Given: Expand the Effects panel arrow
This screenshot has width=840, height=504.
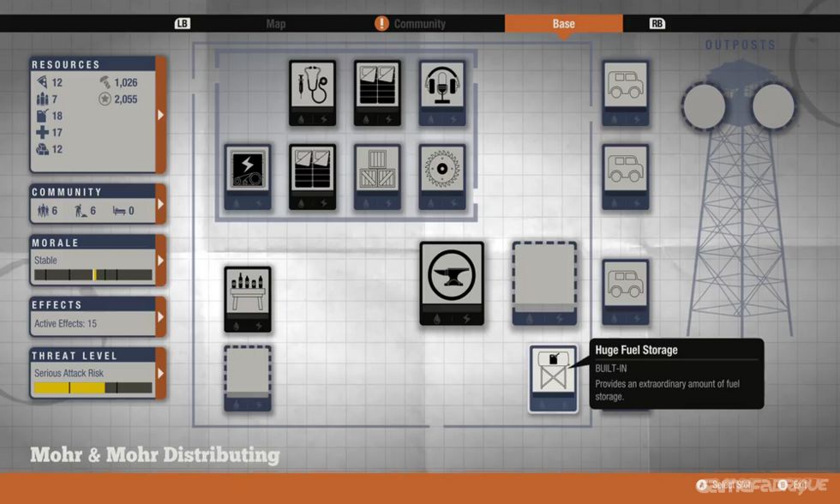Looking at the screenshot, I should click(x=161, y=316).
